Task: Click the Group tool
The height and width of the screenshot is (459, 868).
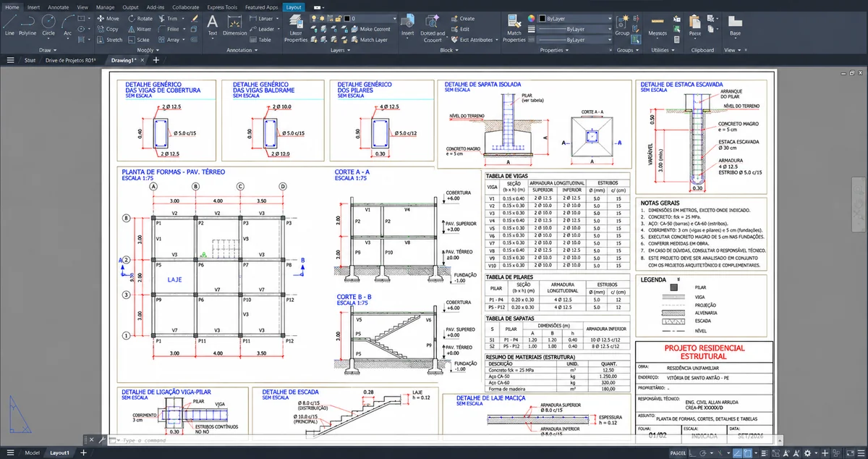Action: pos(622,25)
